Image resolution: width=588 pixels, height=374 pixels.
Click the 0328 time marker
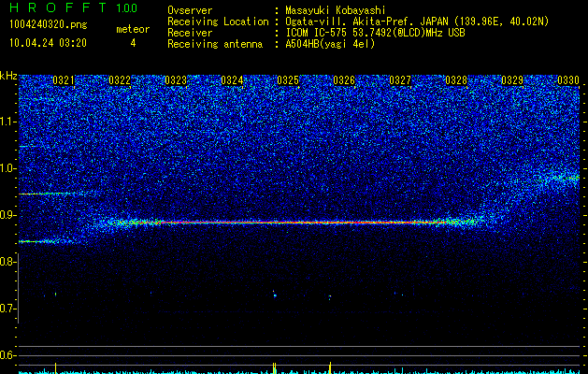[456, 80]
